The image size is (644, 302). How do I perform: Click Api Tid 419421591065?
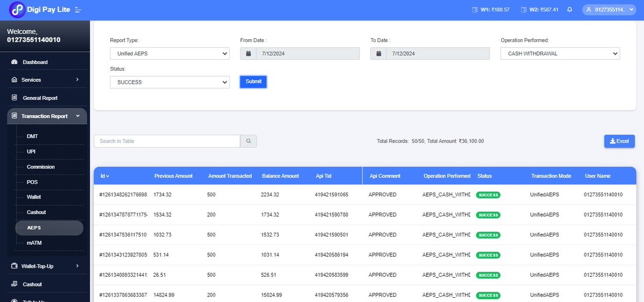[x=332, y=195]
